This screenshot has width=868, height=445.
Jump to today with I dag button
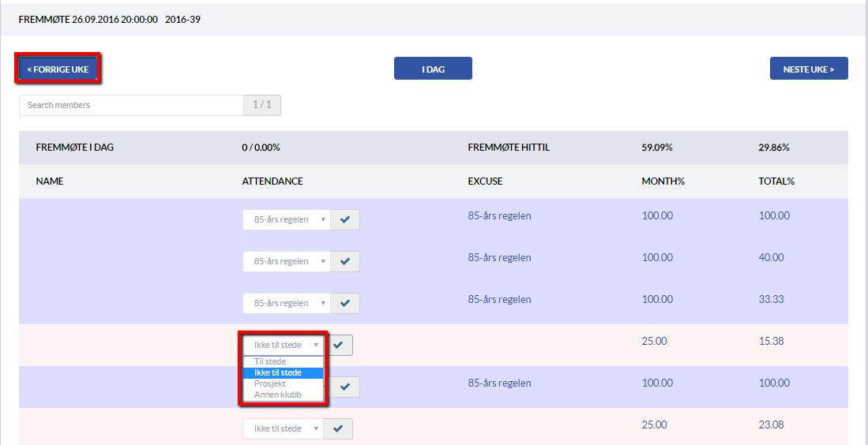433,69
